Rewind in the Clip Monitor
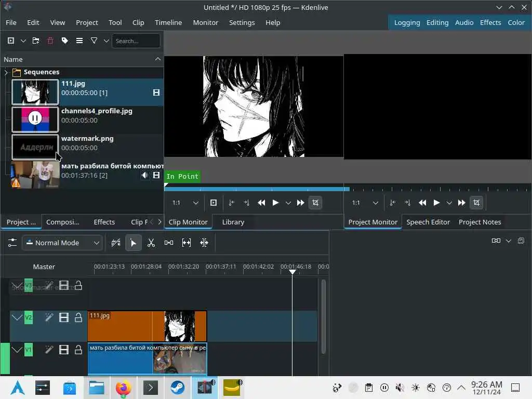The height and width of the screenshot is (399, 532). pyautogui.click(x=261, y=203)
